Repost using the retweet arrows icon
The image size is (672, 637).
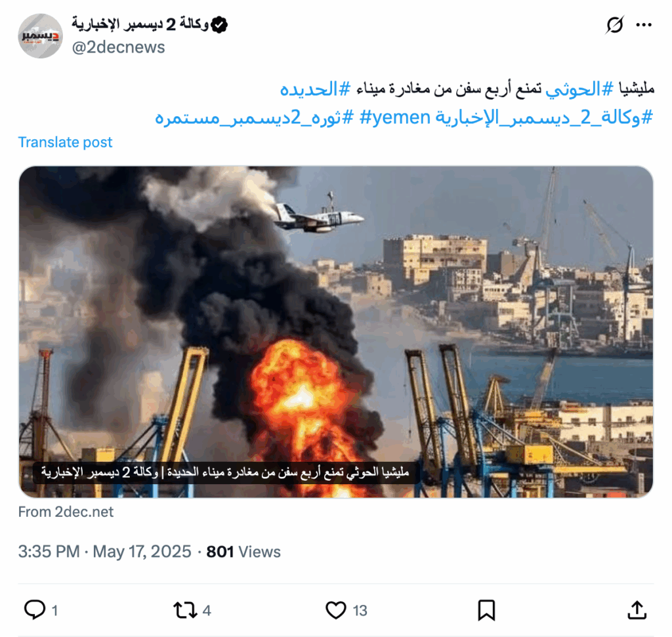pos(185,610)
